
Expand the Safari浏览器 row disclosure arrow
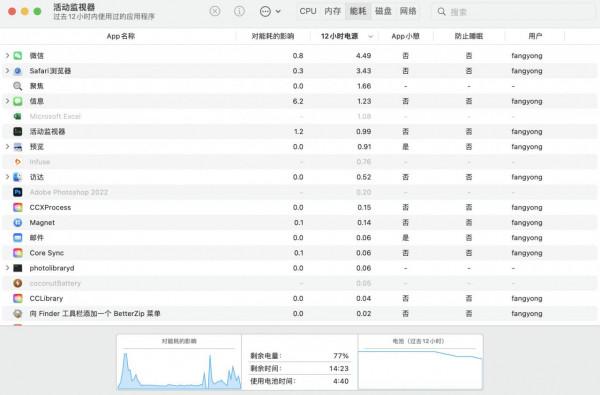coord(7,71)
